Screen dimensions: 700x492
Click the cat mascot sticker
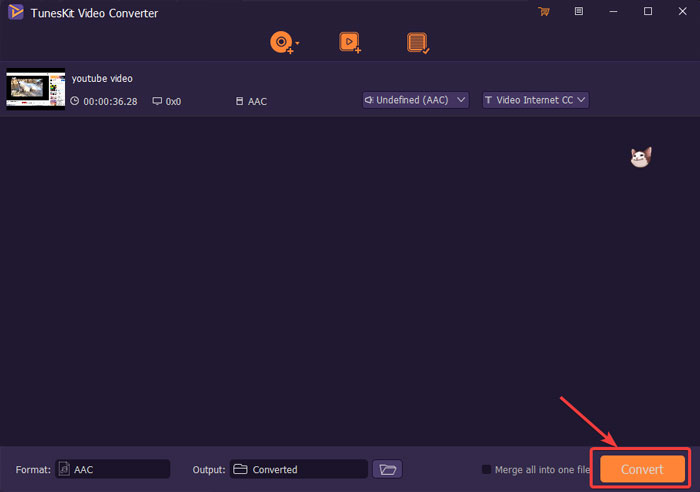coord(641,157)
